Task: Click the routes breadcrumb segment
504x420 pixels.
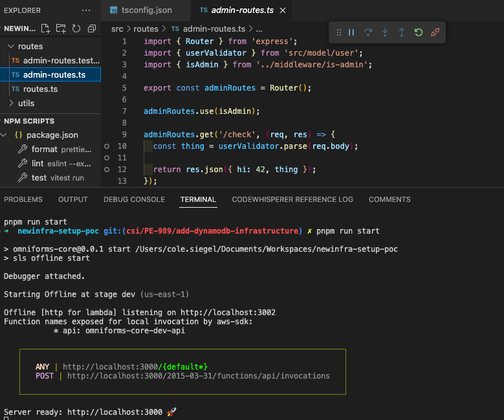Action: click(x=146, y=29)
